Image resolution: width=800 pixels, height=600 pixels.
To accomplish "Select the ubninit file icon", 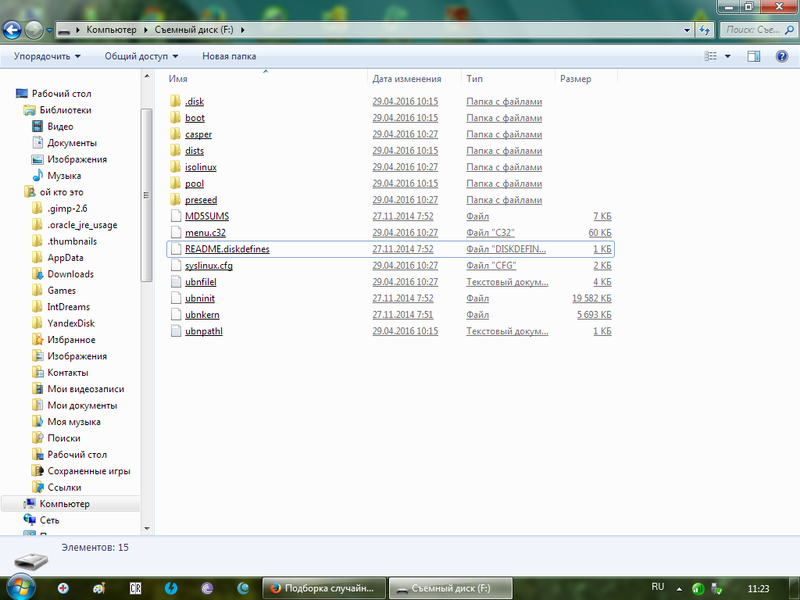I will coord(176,299).
